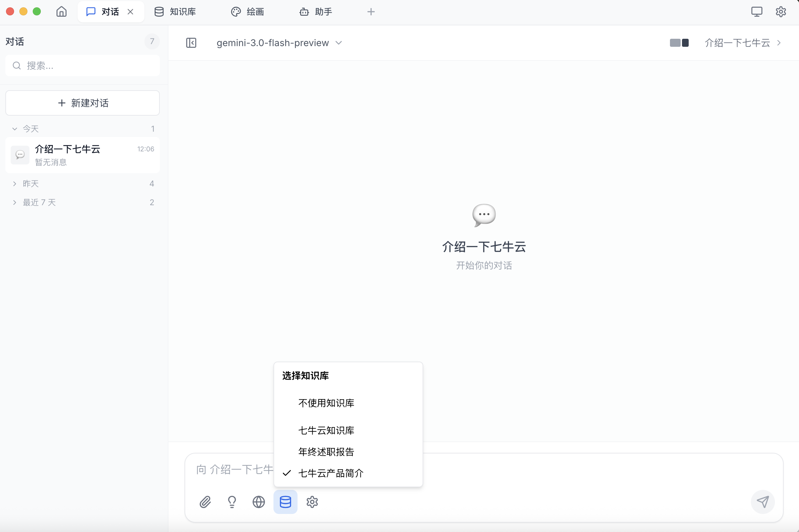Open application settings gear at top right
This screenshot has height=532, width=799.
tap(781, 11)
